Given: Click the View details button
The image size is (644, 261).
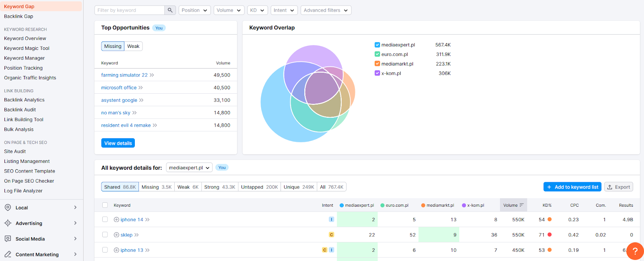Looking at the screenshot, I should pos(118,143).
